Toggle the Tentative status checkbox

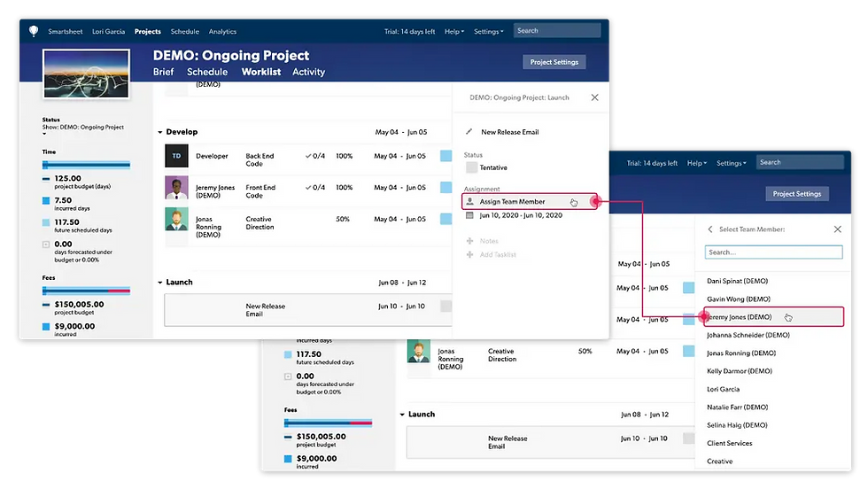point(471,167)
